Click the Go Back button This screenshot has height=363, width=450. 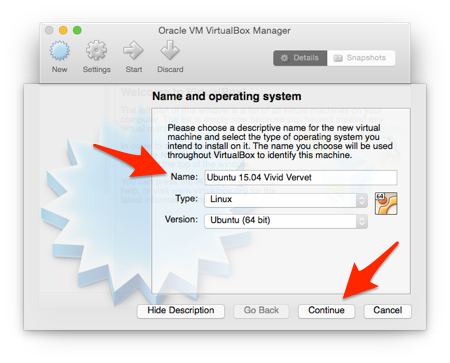point(261,311)
